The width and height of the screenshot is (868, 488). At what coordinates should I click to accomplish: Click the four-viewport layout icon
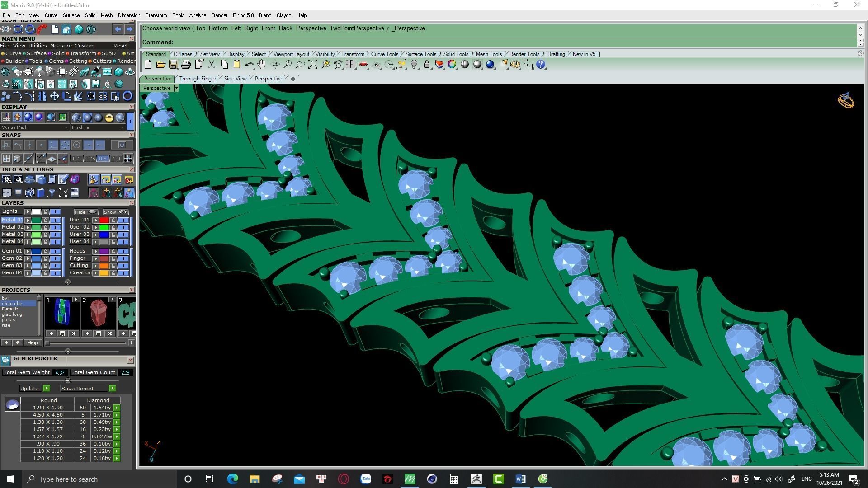point(350,65)
